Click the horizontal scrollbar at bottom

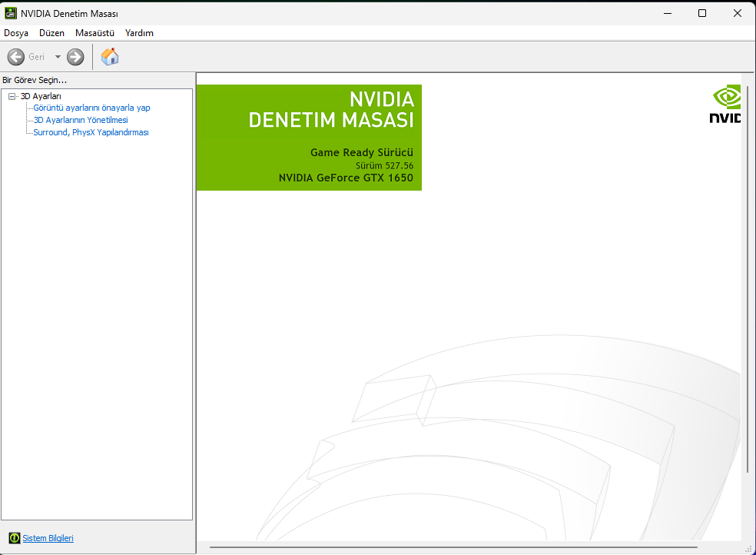[x=453, y=547]
